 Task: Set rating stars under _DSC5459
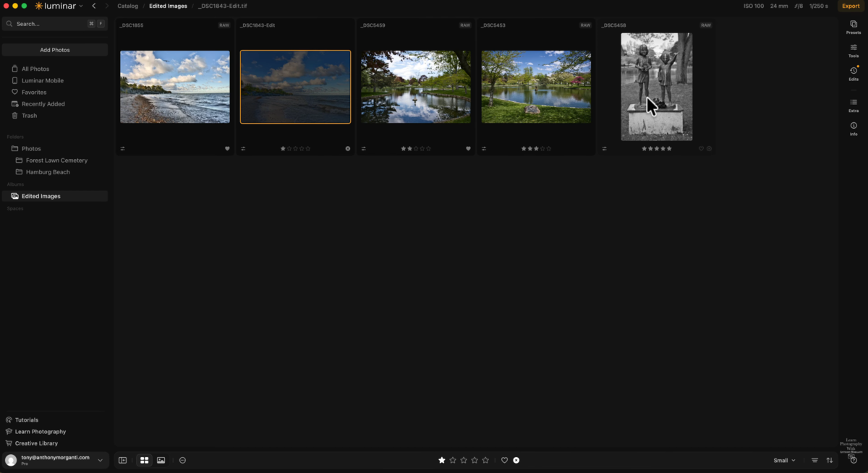416,148
